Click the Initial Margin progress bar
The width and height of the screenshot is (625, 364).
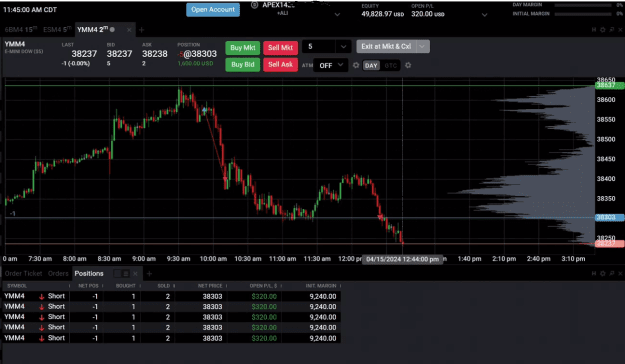click(582, 14)
